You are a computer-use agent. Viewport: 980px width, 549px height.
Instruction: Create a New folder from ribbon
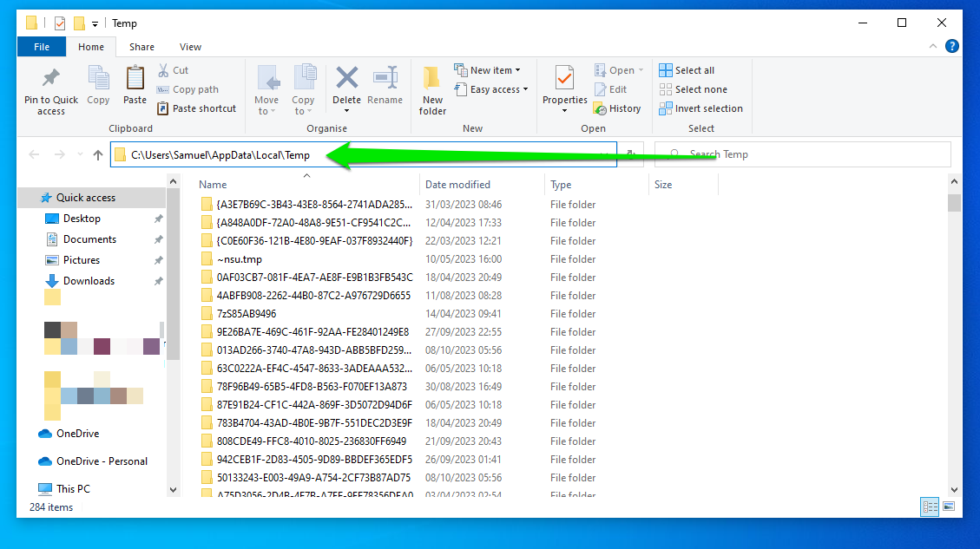coord(432,90)
